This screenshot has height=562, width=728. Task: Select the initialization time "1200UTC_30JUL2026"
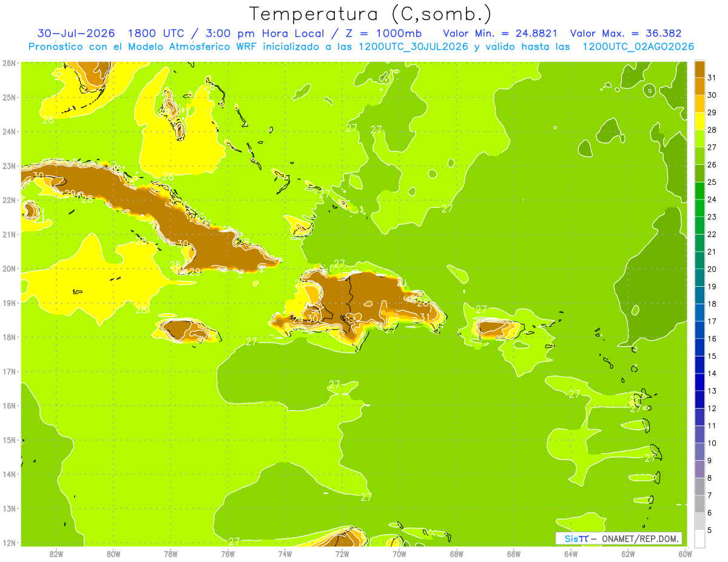[413, 47]
